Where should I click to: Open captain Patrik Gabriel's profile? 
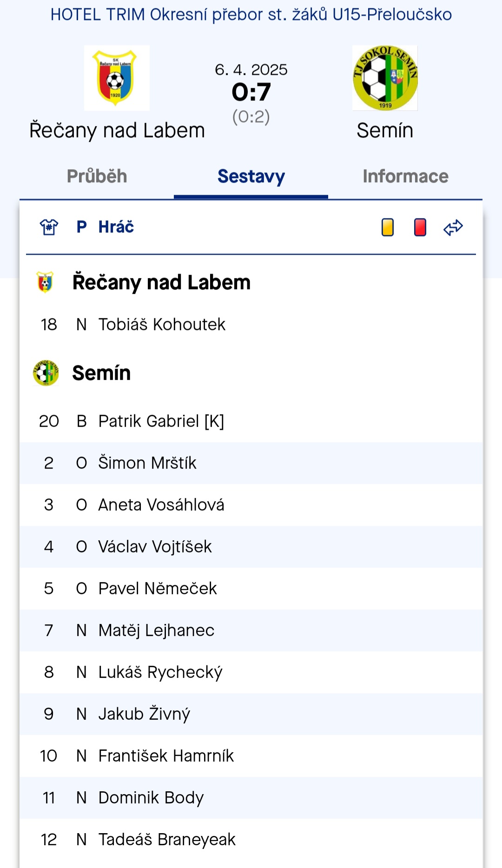[x=161, y=421]
